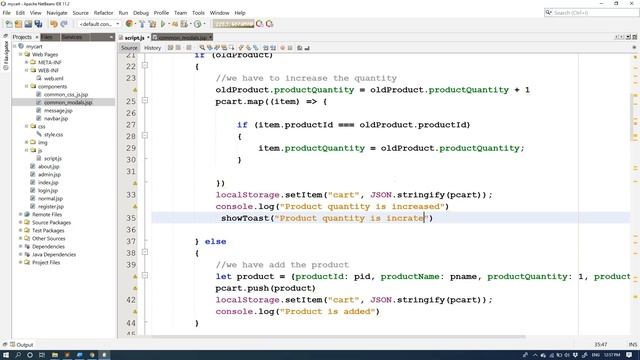Select common_css_js.jsp in project tree
This screenshot has width=640, height=360.
tap(66, 94)
